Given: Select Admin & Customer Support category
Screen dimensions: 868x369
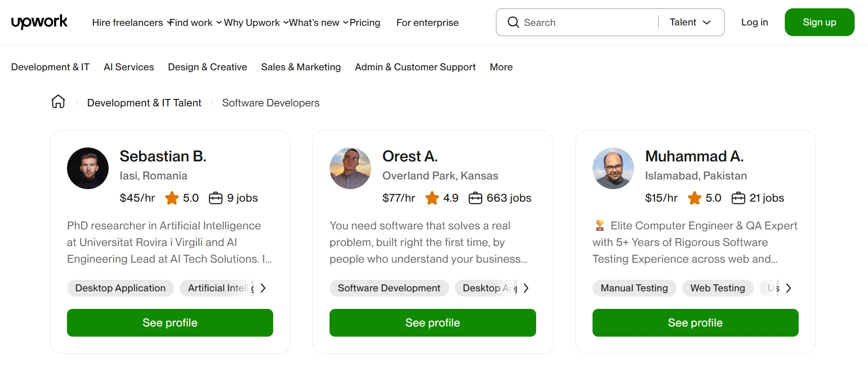Looking at the screenshot, I should tap(415, 67).
